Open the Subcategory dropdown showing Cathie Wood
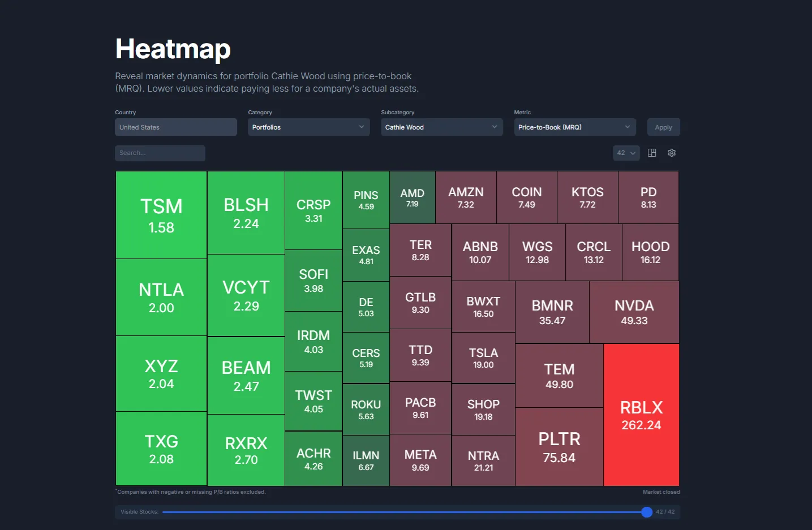The width and height of the screenshot is (812, 530). [x=441, y=127]
